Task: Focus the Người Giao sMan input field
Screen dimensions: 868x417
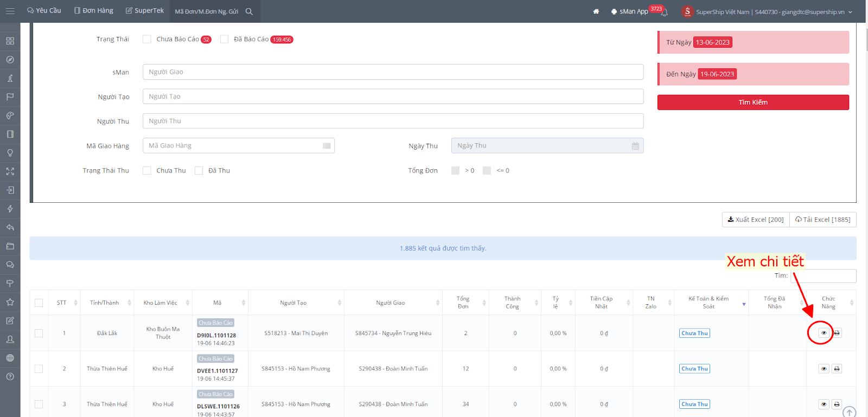Action: [x=393, y=72]
